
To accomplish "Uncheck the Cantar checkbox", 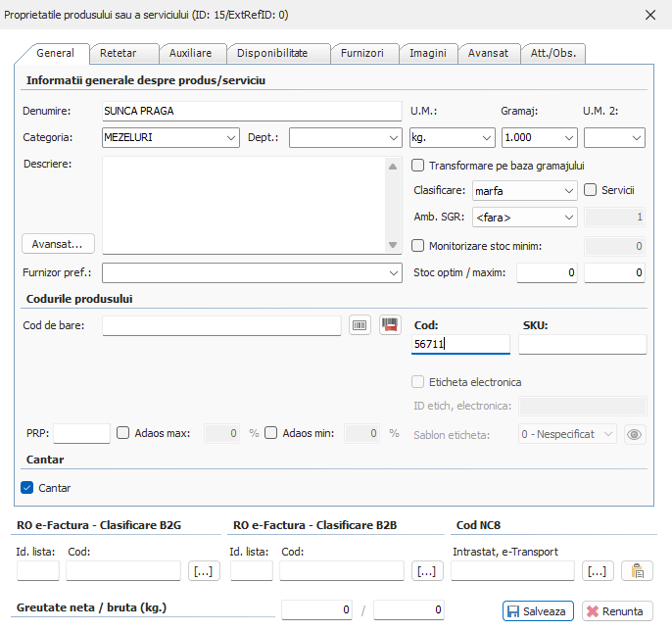I will point(27,487).
